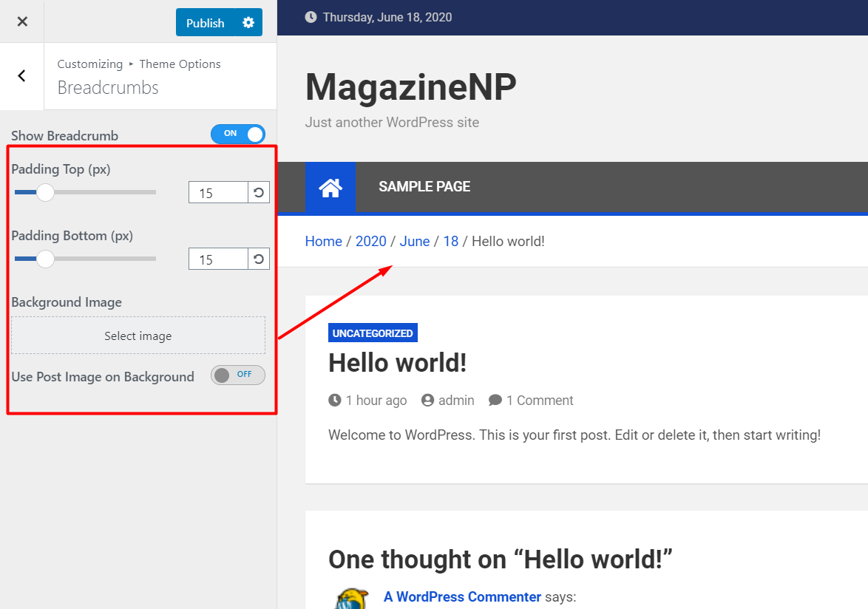868x609 pixels.
Task: Click the clock icon beside the date
Action: click(311, 17)
